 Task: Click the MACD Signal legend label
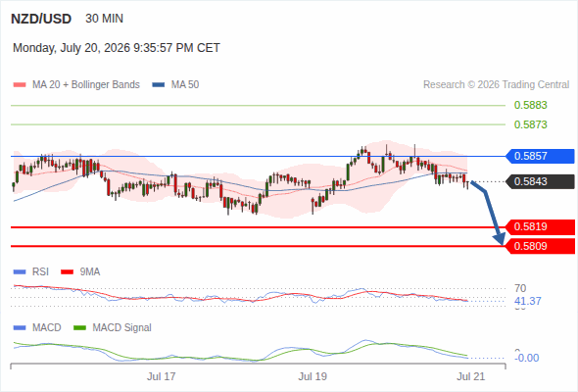click(122, 328)
